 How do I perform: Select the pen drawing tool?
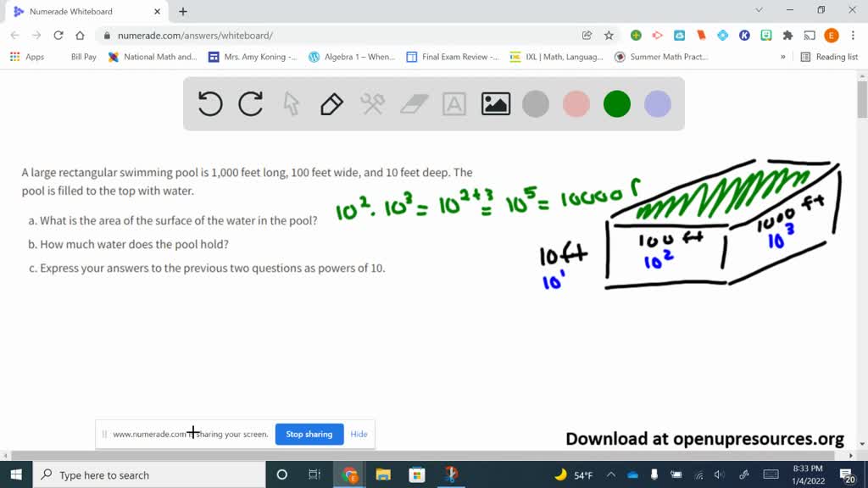coord(331,104)
